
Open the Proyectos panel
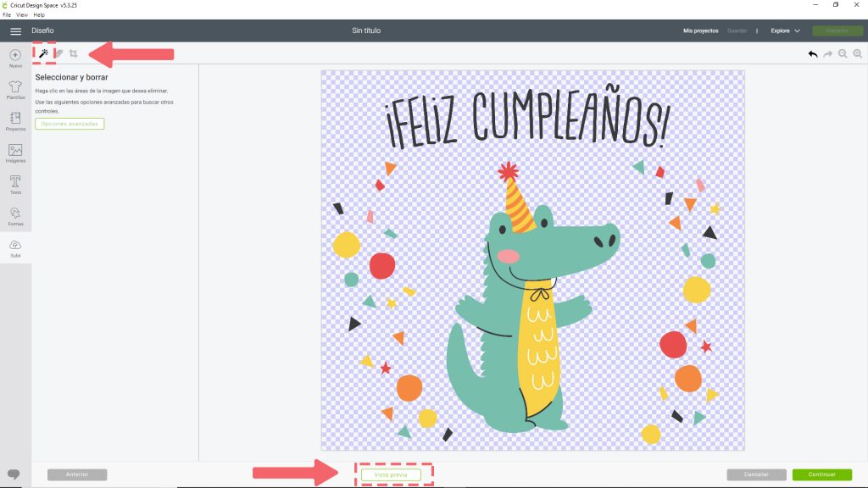coord(15,121)
